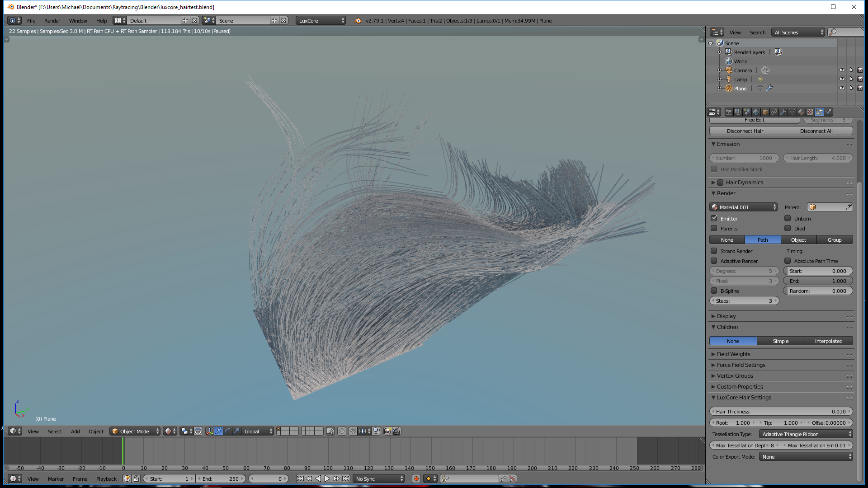Toggle renderability of Plane in outliner

point(860,88)
